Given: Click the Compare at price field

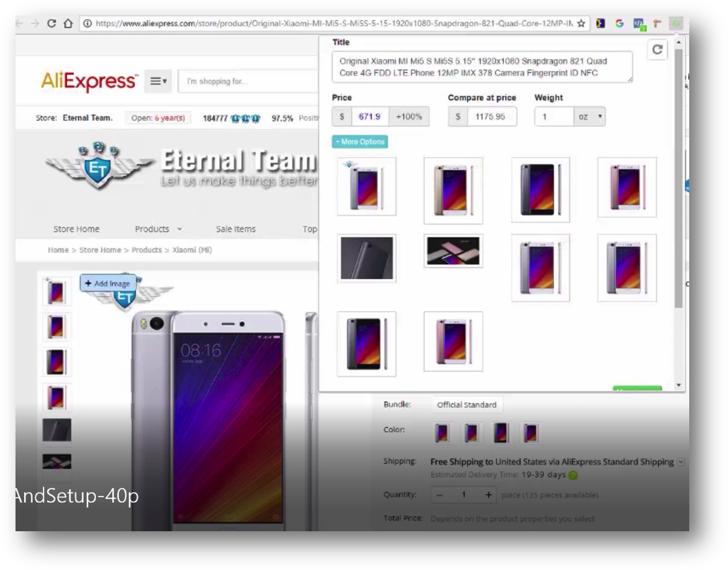Looking at the screenshot, I should [491, 116].
